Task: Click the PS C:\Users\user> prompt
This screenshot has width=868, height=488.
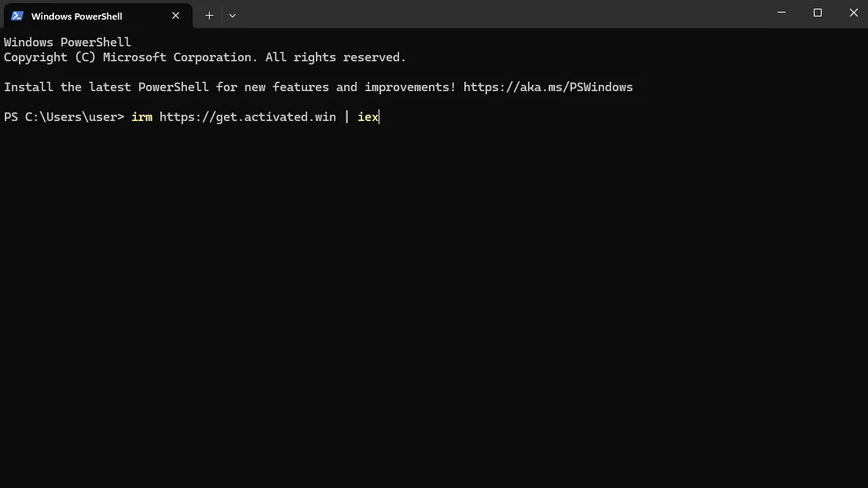Action: click(64, 117)
